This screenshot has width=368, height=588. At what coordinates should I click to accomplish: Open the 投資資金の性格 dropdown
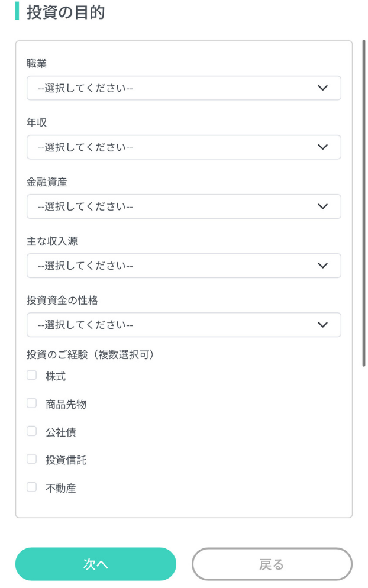click(x=183, y=325)
